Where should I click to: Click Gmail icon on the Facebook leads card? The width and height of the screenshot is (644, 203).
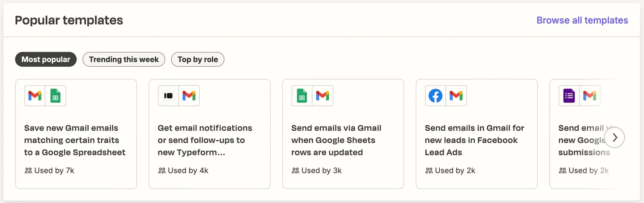(456, 96)
